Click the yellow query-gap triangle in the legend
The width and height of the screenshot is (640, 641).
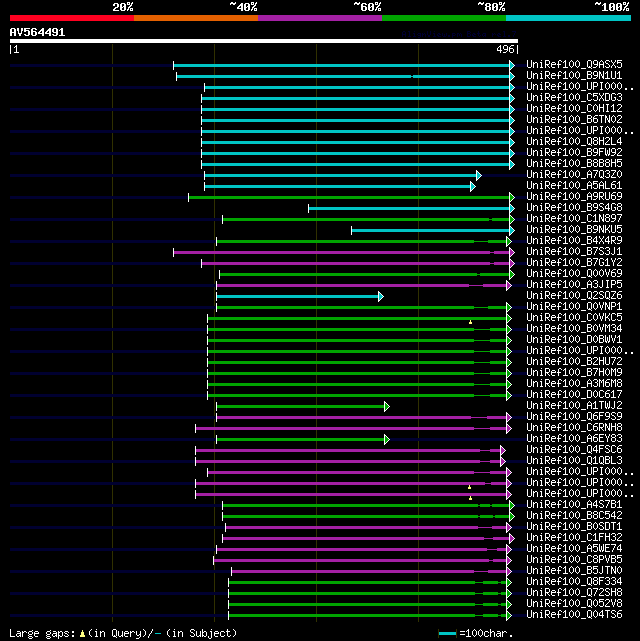pos(82,634)
